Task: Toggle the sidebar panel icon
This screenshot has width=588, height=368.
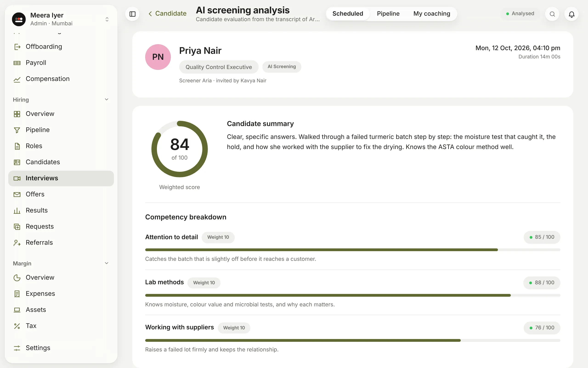Action: pyautogui.click(x=133, y=14)
